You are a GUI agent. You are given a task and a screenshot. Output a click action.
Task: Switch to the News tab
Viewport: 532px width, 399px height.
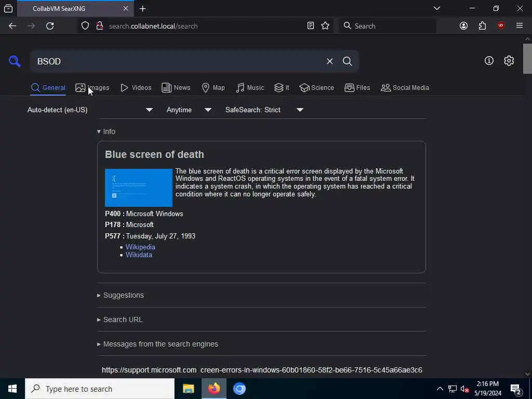coord(176,88)
